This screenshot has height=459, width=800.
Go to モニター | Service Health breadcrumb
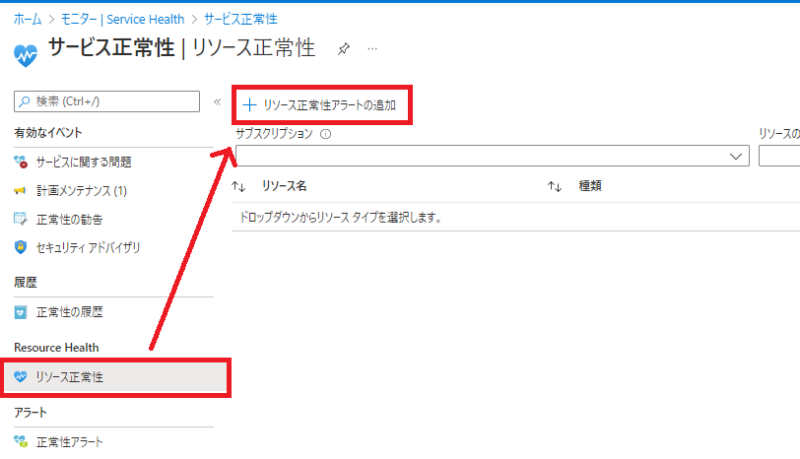(x=122, y=19)
